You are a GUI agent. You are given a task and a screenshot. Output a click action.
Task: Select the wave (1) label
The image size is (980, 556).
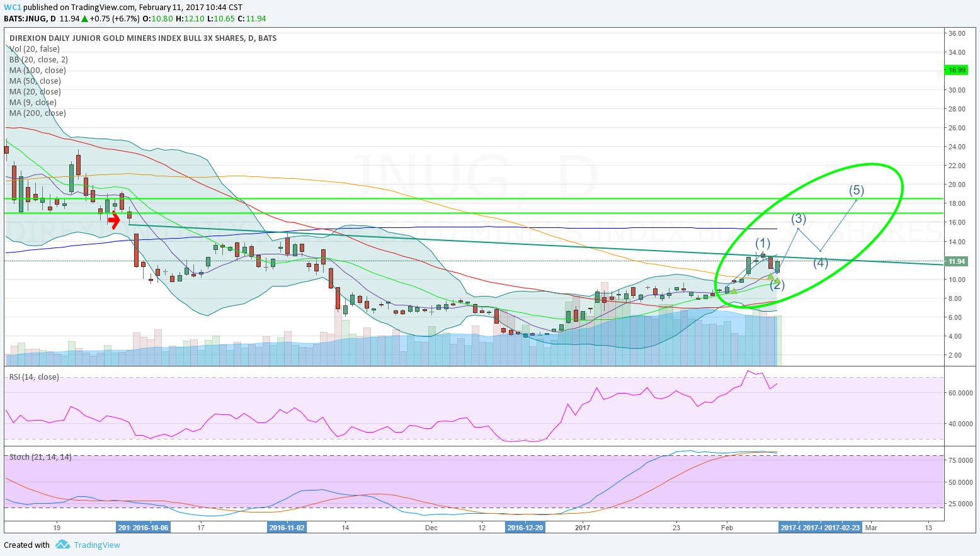pos(763,243)
